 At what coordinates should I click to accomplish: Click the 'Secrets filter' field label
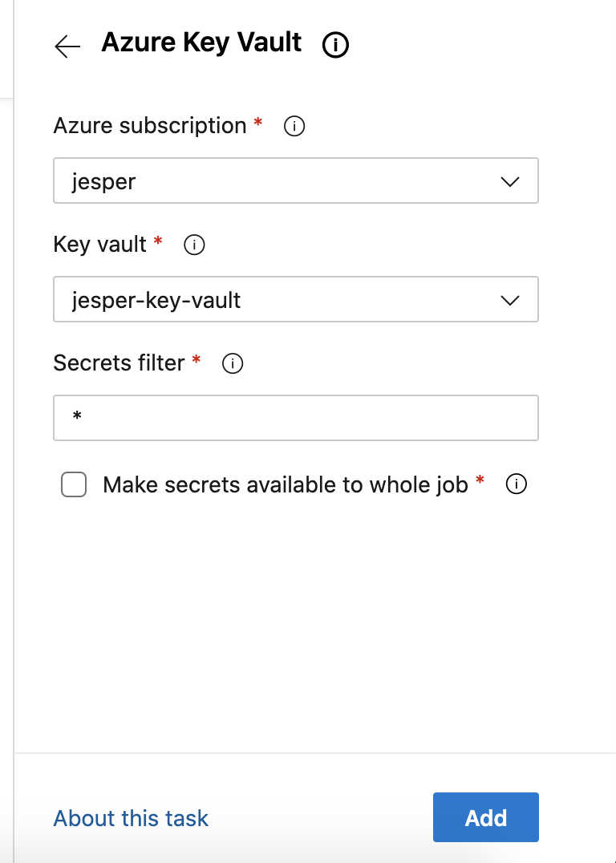click(119, 363)
